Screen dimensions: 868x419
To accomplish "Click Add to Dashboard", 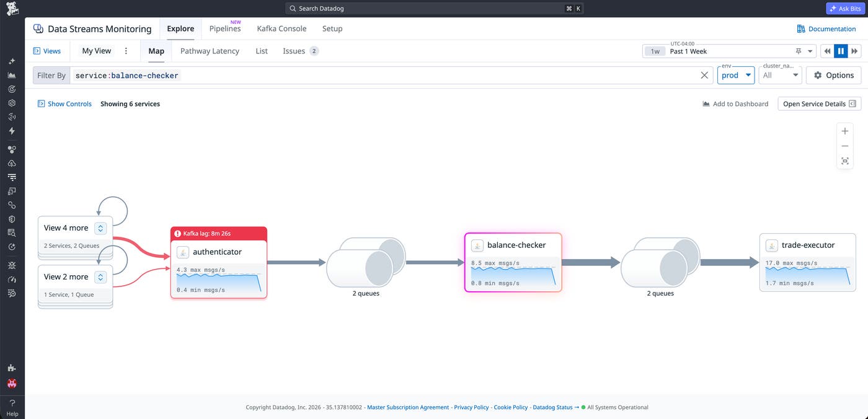I will pyautogui.click(x=735, y=104).
